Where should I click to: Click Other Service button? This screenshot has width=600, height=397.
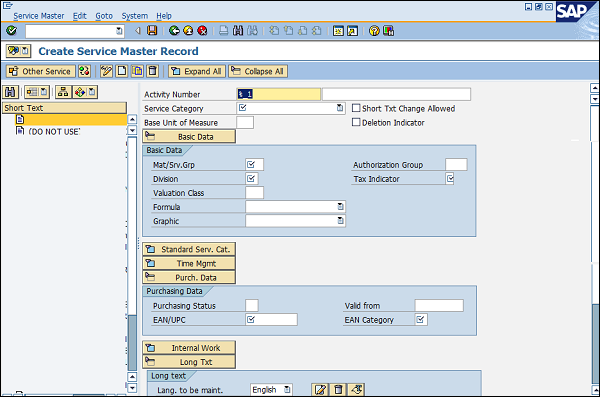[x=40, y=71]
